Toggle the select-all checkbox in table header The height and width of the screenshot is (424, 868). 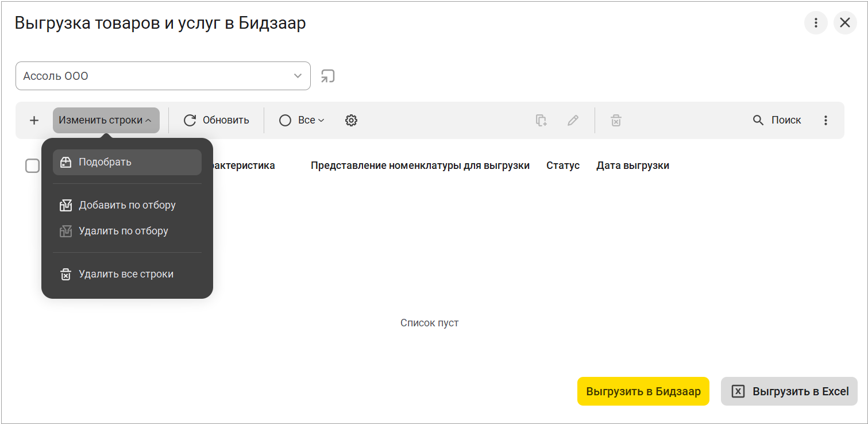(32, 166)
